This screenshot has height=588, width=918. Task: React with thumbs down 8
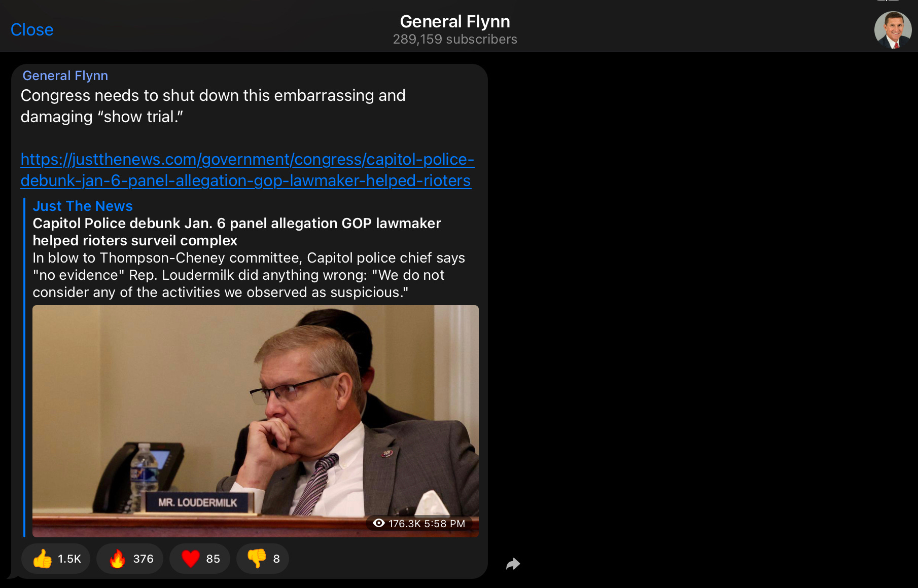click(x=263, y=559)
